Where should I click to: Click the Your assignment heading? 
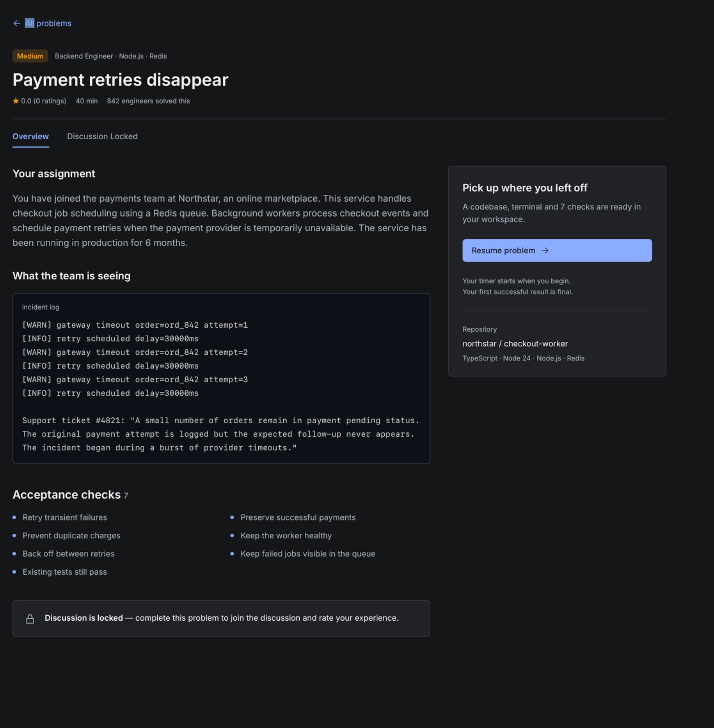coord(54,174)
